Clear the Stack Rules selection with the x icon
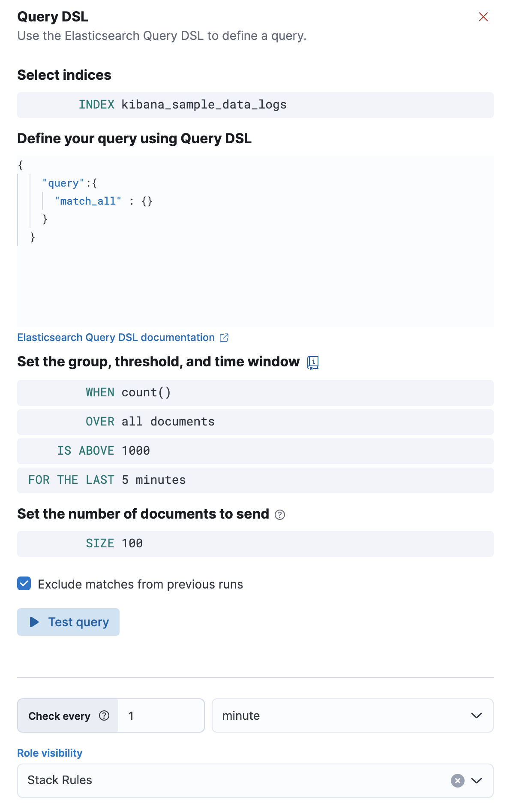The height and width of the screenshot is (812, 519). pyautogui.click(x=457, y=781)
